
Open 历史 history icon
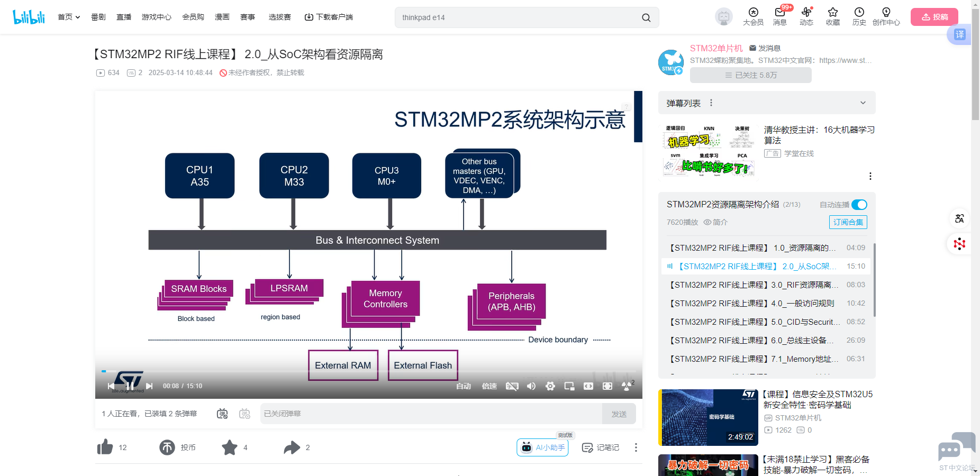click(859, 16)
